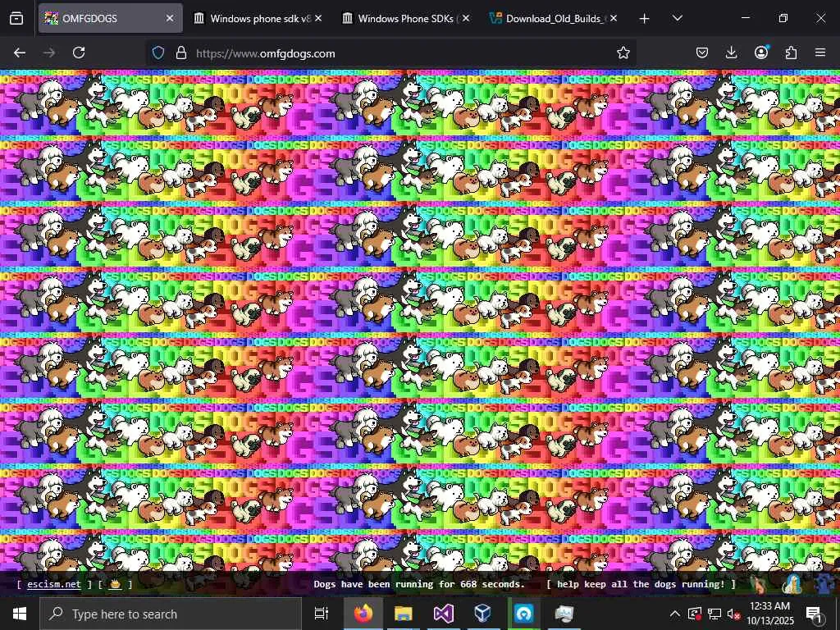Expand the list all tabs dropdown
840x630 pixels.
677,18
